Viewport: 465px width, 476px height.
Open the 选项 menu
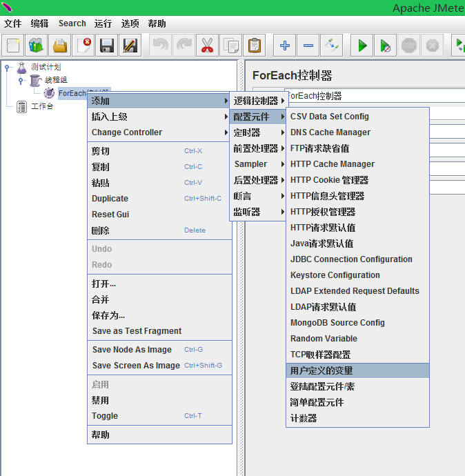(x=130, y=23)
